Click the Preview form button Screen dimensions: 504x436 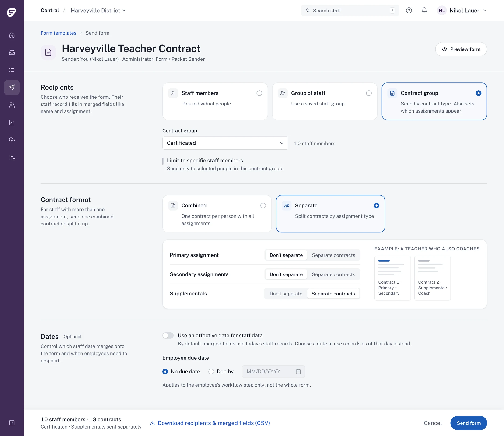click(461, 49)
